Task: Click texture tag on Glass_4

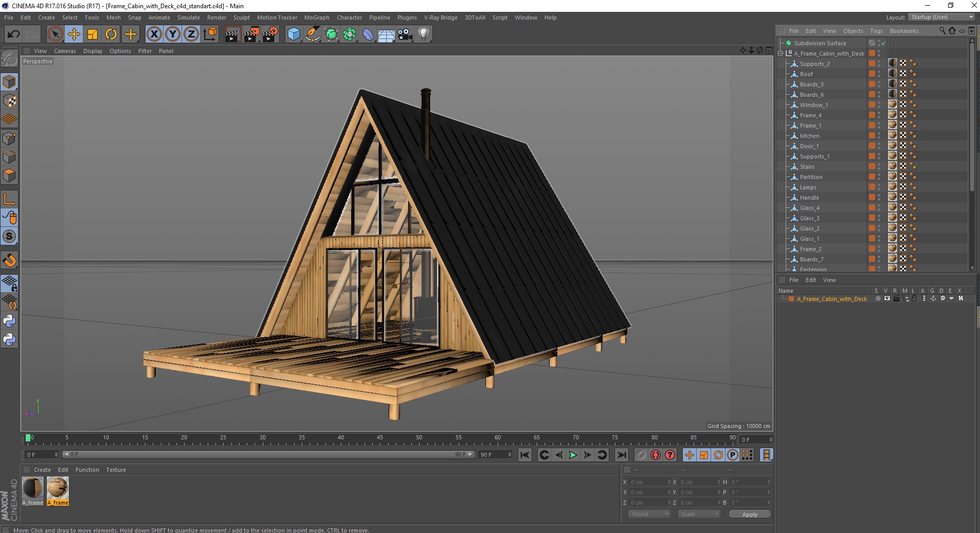Action: 893,207
